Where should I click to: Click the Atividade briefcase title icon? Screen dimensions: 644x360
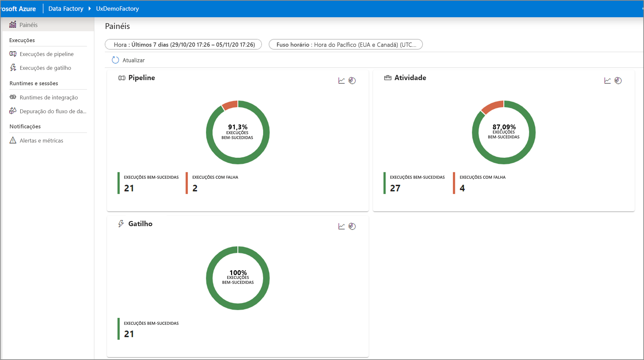[x=388, y=78]
